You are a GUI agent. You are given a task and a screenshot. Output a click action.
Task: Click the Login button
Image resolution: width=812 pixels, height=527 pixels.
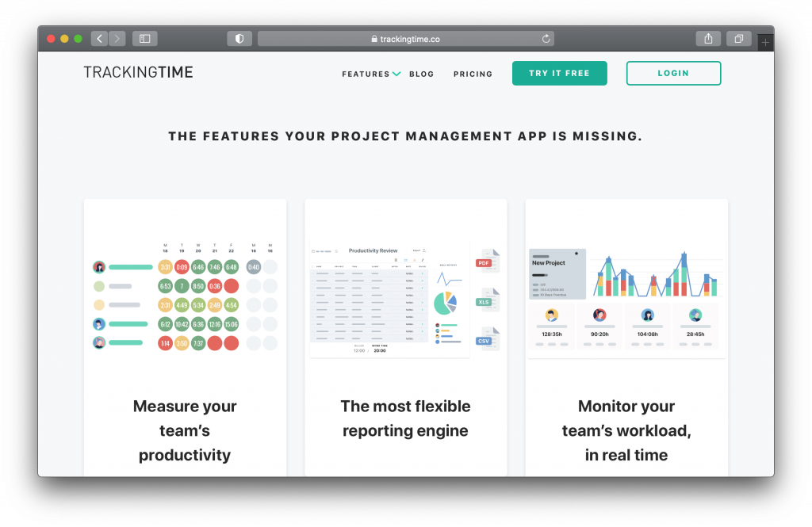click(673, 73)
